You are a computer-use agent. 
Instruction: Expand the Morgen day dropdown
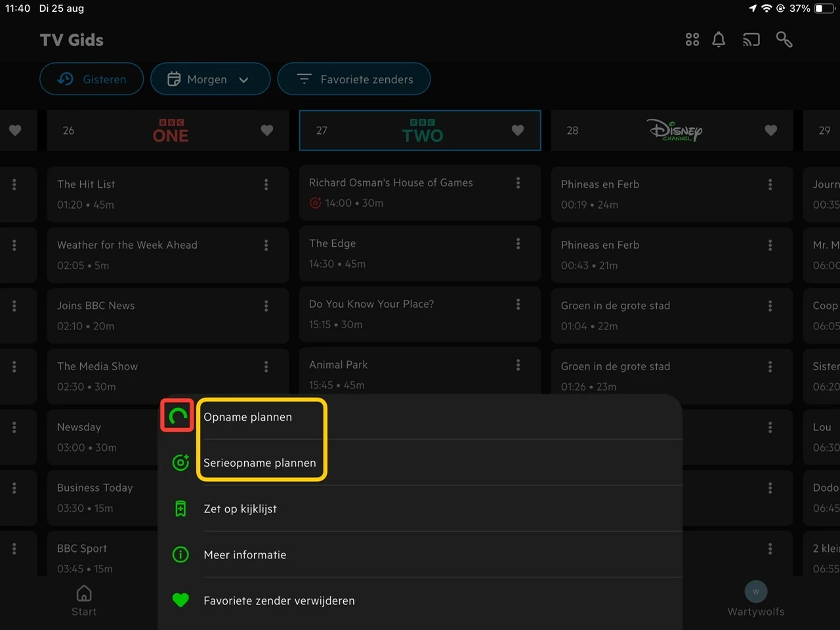[x=210, y=79]
